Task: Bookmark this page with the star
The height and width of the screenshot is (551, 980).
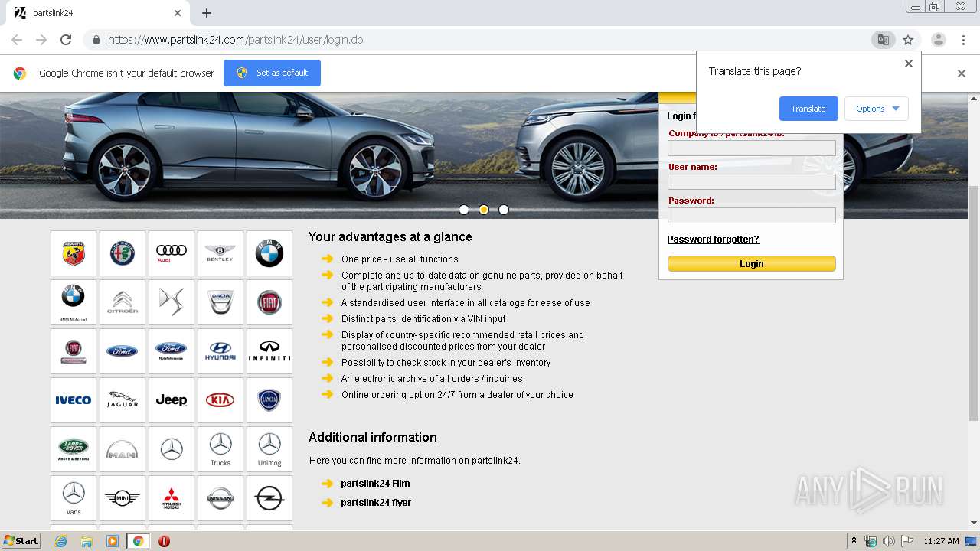Action: (x=908, y=40)
